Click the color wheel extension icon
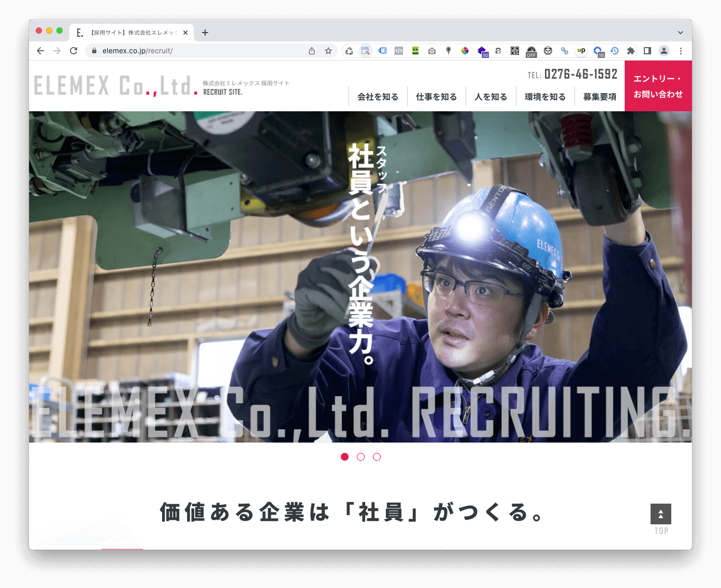The image size is (721, 588). coord(465,51)
